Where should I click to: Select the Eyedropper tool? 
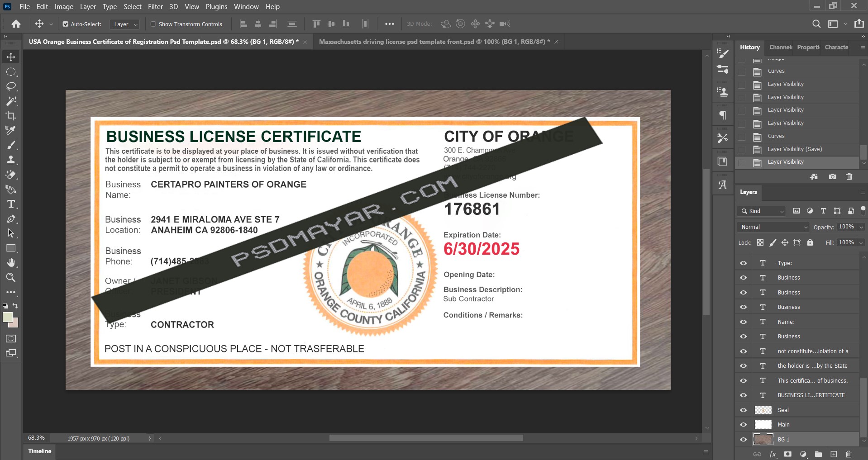[x=11, y=130]
